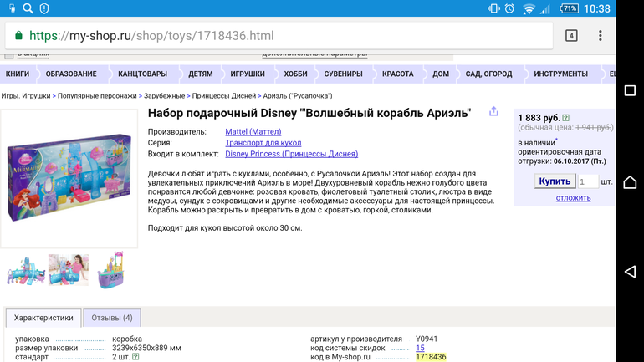The width and height of the screenshot is (644, 362).
Task: Switch to Отзывы (4) tab
Action: (x=112, y=318)
